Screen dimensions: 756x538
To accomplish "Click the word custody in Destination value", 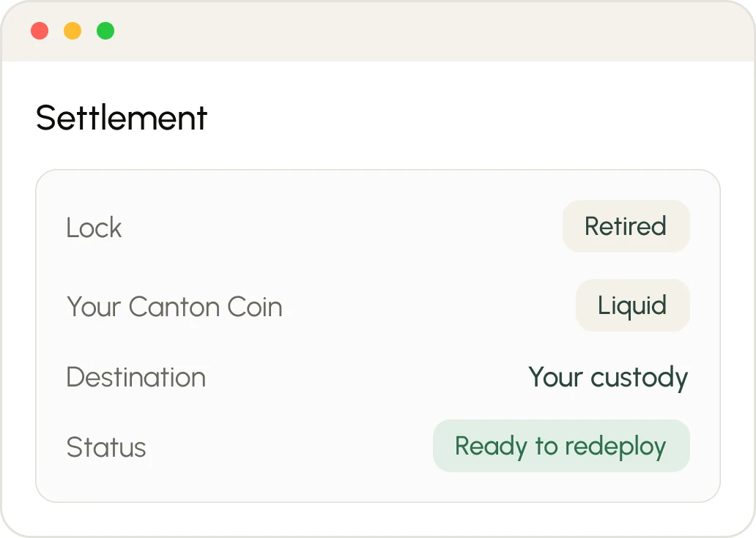I will [640, 378].
